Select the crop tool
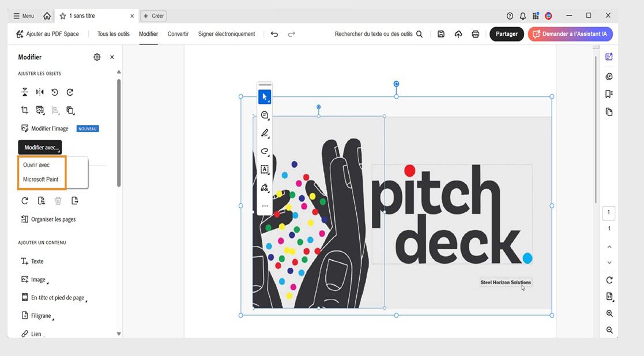 25,110
